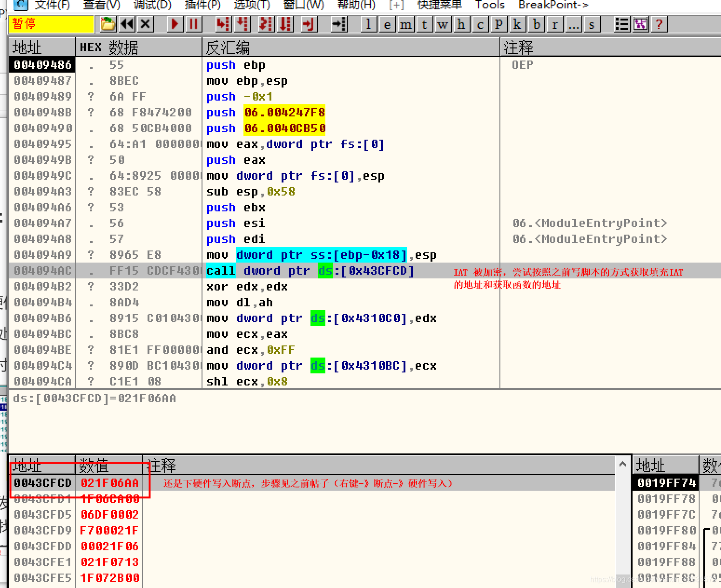Select the 'xor edx,edx' instruction
Viewport: 721px width, 588px height.
click(247, 286)
